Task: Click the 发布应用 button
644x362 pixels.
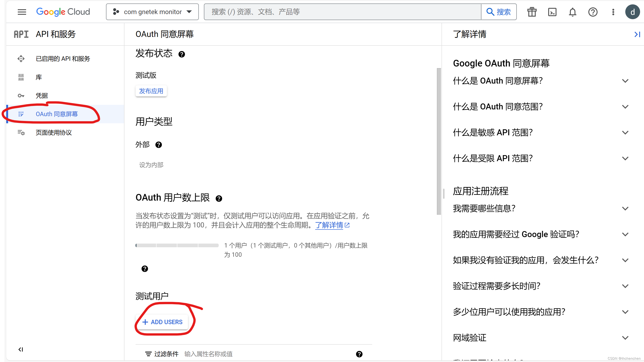Action: 151,91
